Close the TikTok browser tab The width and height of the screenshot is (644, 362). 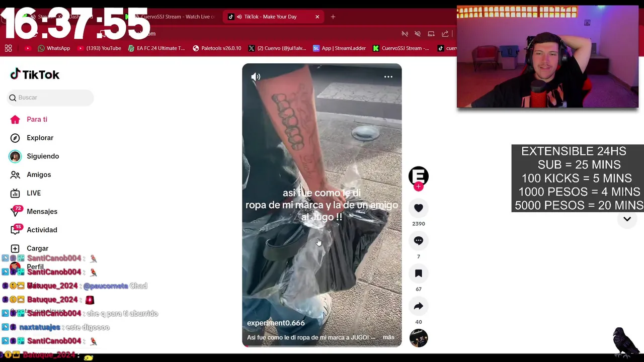[x=317, y=17]
